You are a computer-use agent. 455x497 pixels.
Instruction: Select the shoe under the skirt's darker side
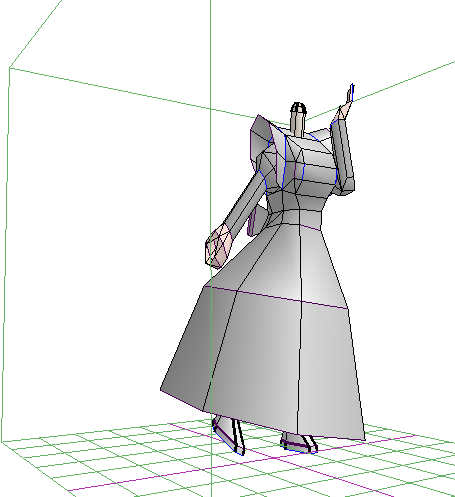(229, 435)
